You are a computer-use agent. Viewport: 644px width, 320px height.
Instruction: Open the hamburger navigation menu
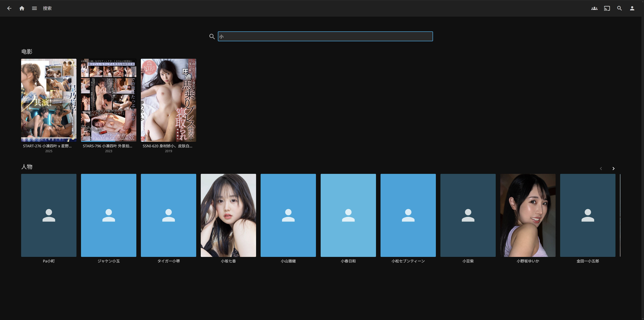pyautogui.click(x=35, y=8)
